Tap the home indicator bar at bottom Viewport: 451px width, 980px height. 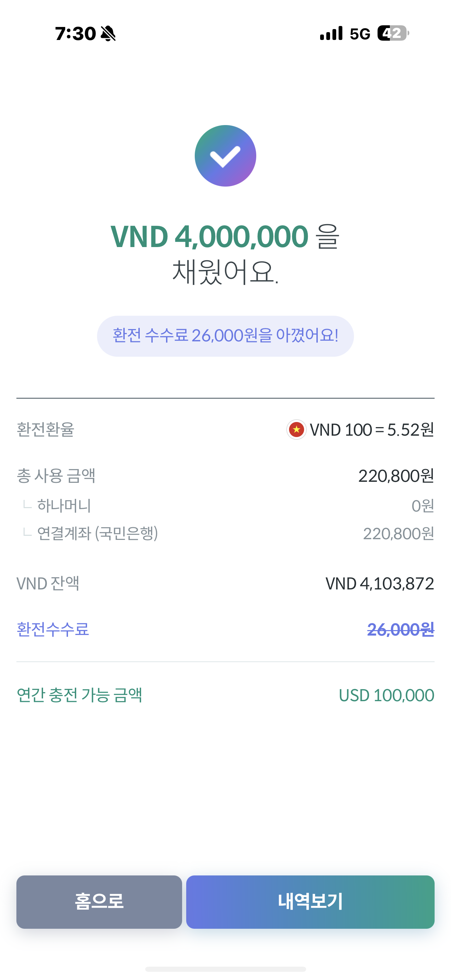[225, 969]
